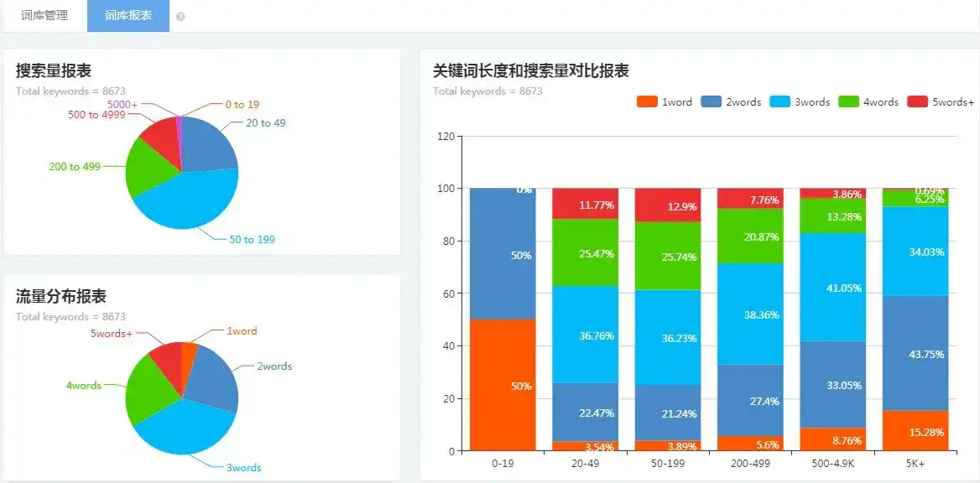This screenshot has width=980, height=483.
Task: Click the help question mark icon
Action: click(180, 17)
